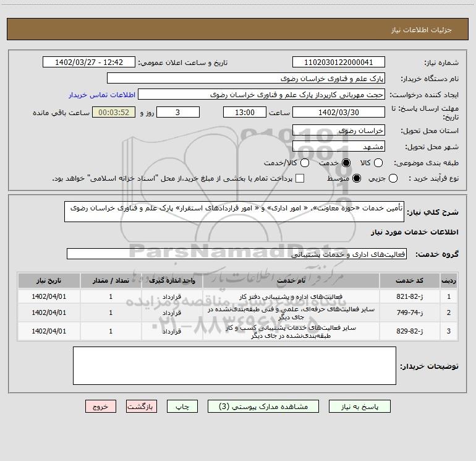The width and height of the screenshot is (476, 461).
Task: Click service code ژ-821-82 cell
Action: point(409,296)
